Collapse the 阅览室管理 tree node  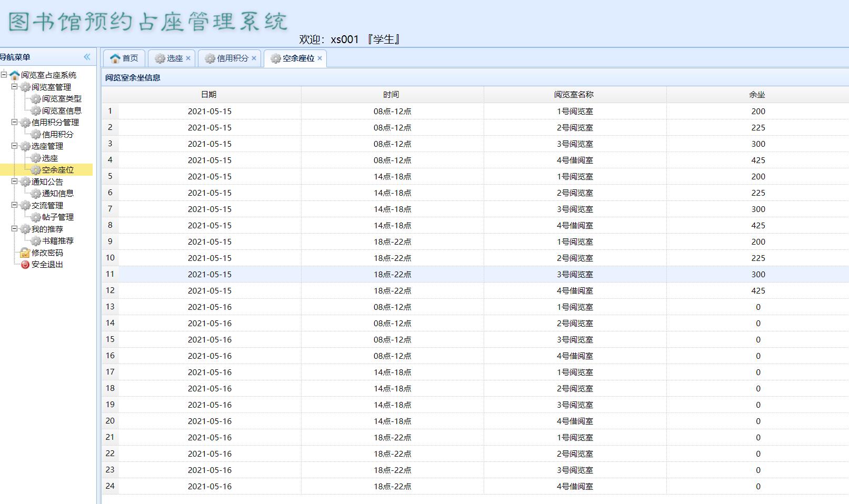point(15,87)
